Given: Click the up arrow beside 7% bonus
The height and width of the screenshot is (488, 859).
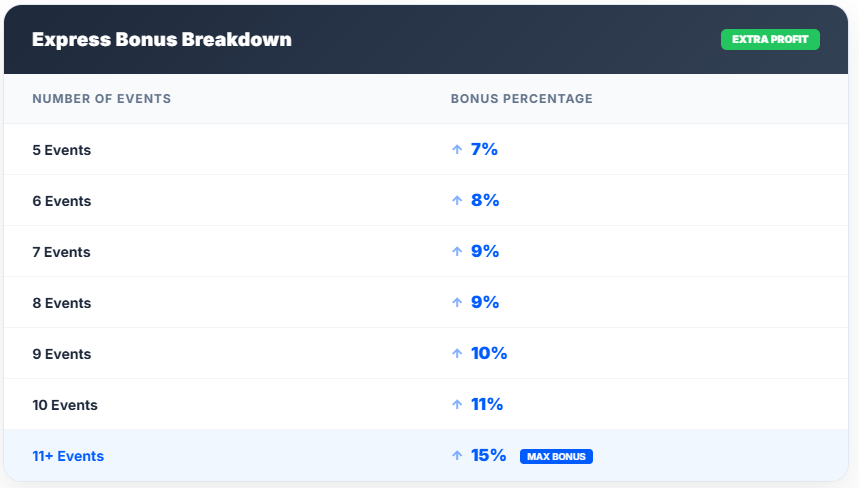Looking at the screenshot, I should [x=457, y=150].
